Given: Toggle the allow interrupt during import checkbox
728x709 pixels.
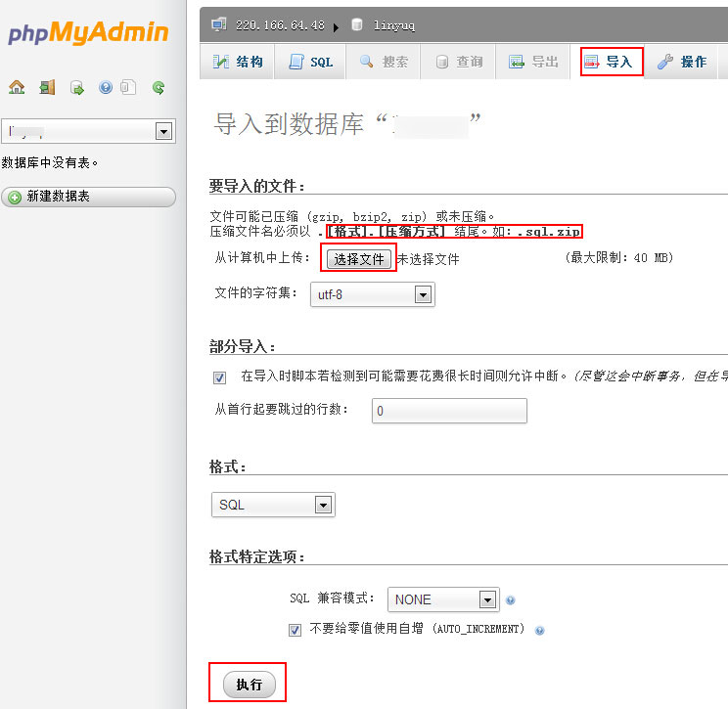Looking at the screenshot, I should pyautogui.click(x=219, y=377).
